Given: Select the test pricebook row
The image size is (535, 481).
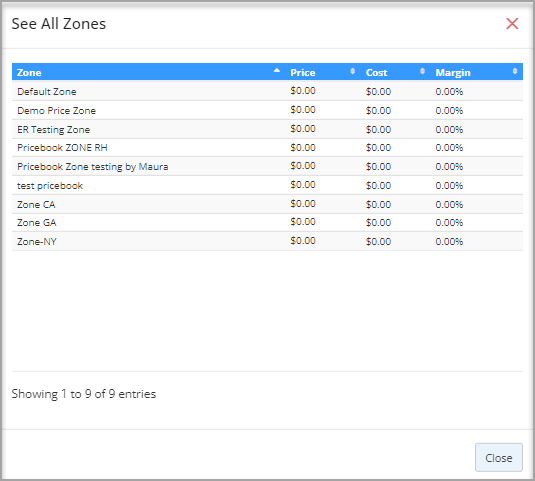Looking at the screenshot, I should click(267, 186).
